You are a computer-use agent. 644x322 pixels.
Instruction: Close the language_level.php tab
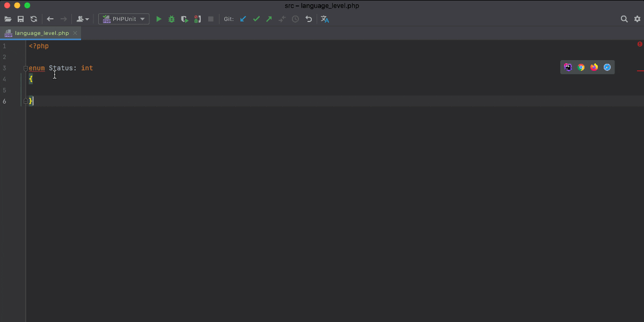point(76,33)
